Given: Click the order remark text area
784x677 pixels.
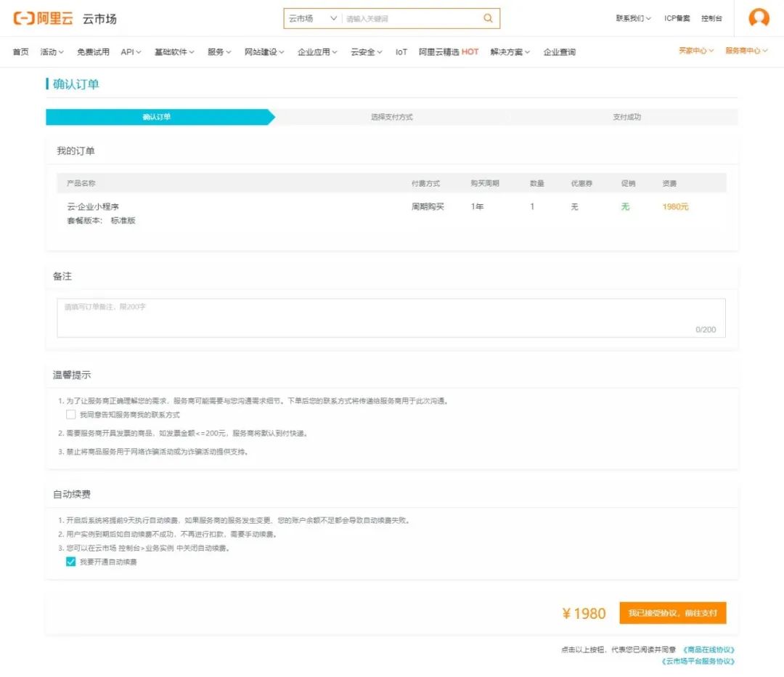Looking at the screenshot, I should coord(391,318).
